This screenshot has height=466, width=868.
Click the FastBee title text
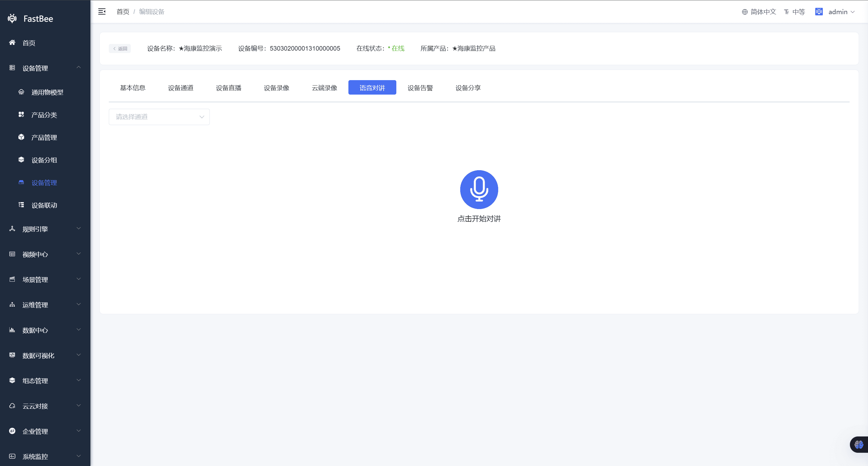pos(38,19)
